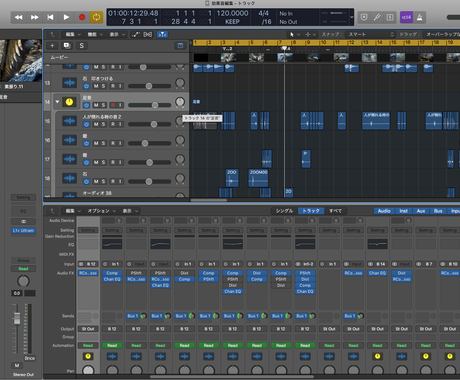This screenshot has height=380, width=460.
Task: Toggle the blue catch playhead button
Action: pos(162,34)
